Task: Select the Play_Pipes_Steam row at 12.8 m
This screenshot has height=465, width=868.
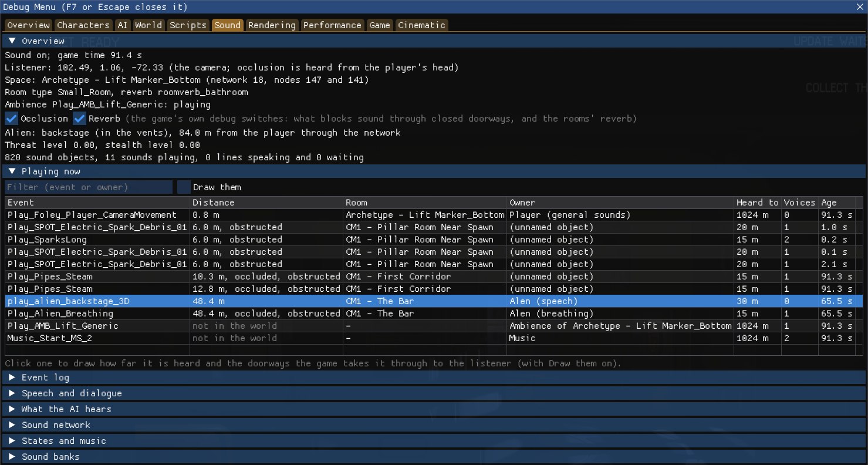Action: click(x=434, y=289)
